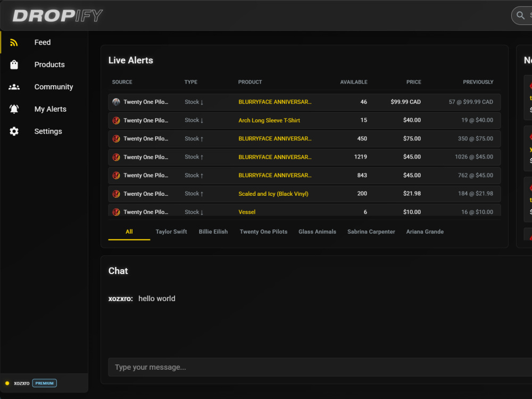Click the PREMIUM badge
The height and width of the screenshot is (399, 532).
45,383
